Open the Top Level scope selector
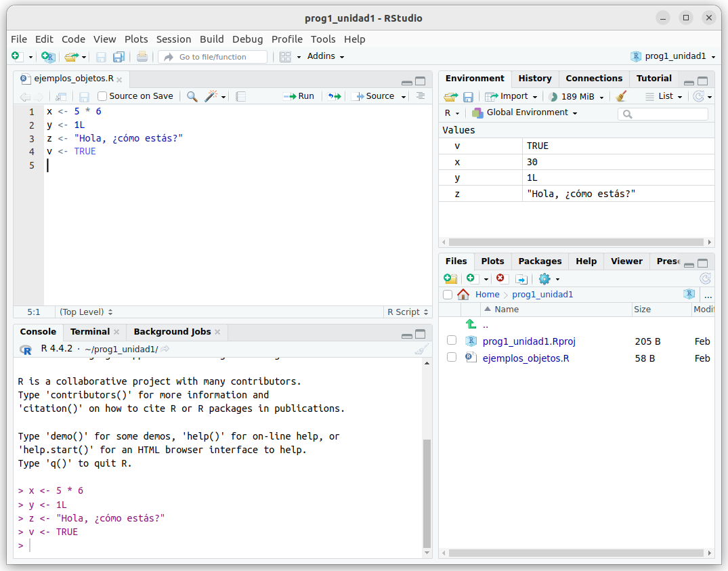728x571 pixels. coord(86,312)
